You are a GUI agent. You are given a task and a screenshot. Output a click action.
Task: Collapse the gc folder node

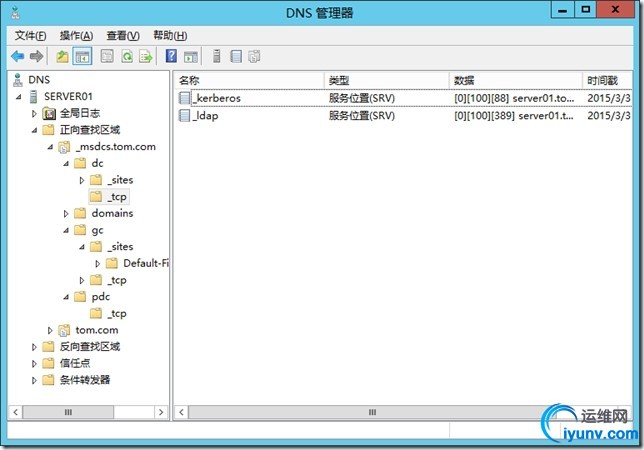pyautogui.click(x=66, y=231)
